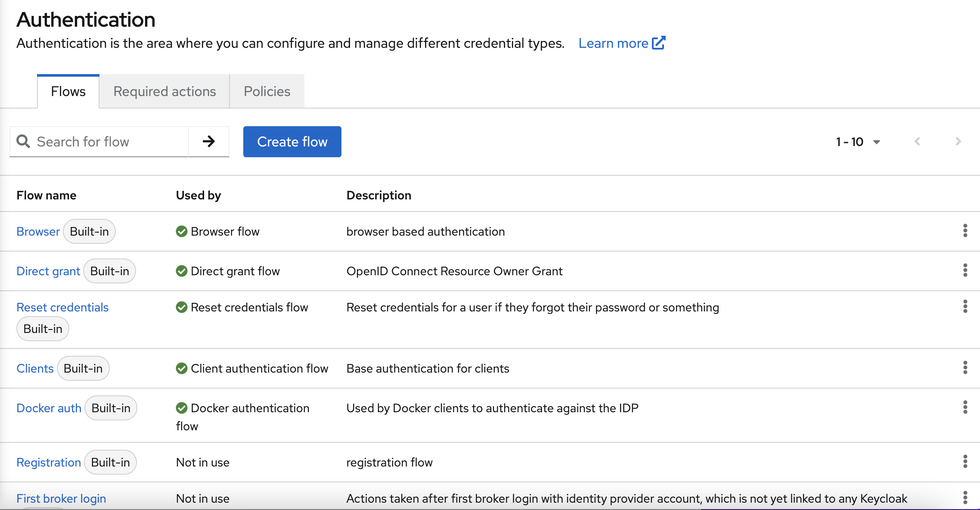Click the external link icon beside Learn more
This screenshot has height=510, width=980.
click(658, 43)
